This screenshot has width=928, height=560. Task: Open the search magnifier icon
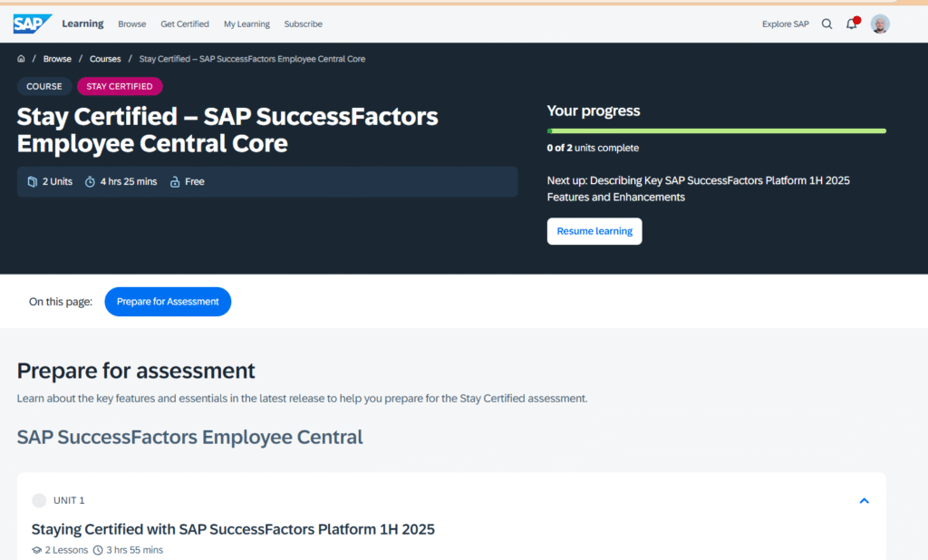point(826,24)
